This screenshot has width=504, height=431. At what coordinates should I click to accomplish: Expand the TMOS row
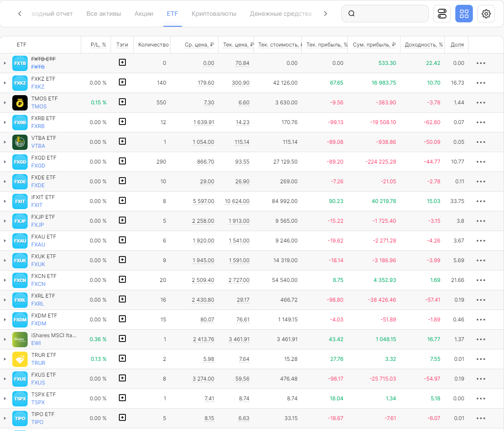tap(5, 103)
